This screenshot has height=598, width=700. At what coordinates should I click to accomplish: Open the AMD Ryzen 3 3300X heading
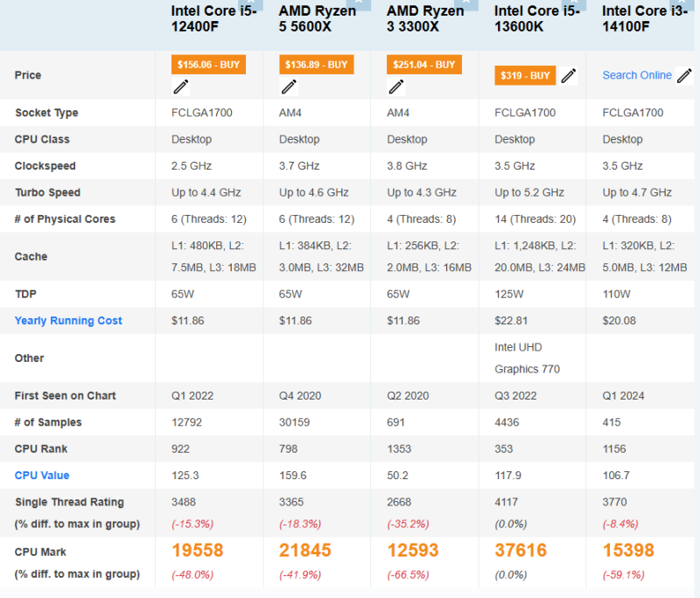pos(425,18)
